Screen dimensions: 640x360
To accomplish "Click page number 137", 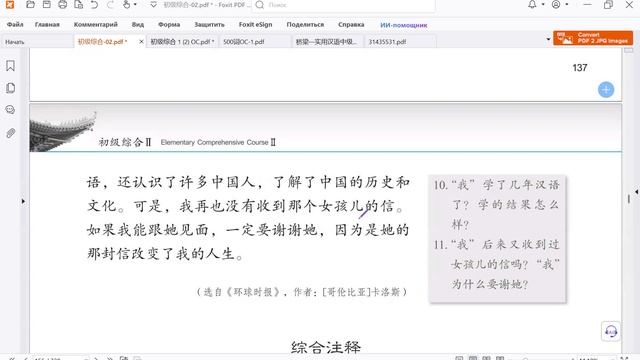I will point(580,68).
